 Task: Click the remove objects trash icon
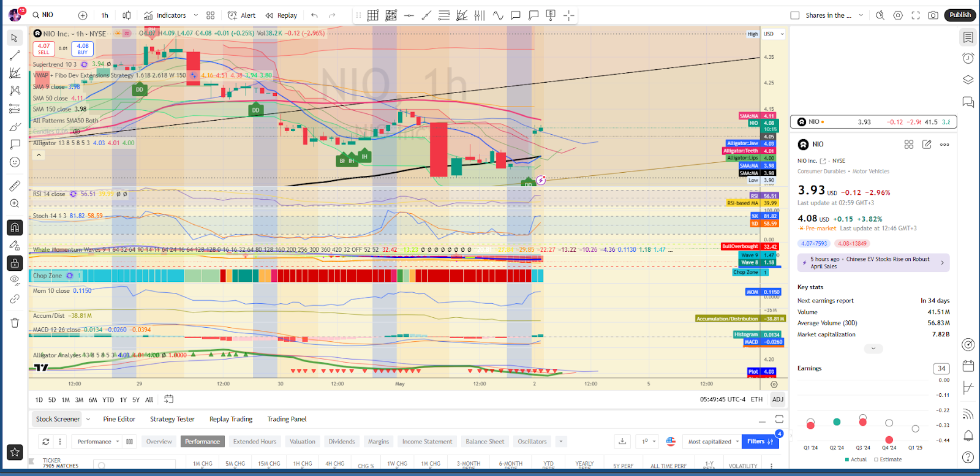(15, 323)
